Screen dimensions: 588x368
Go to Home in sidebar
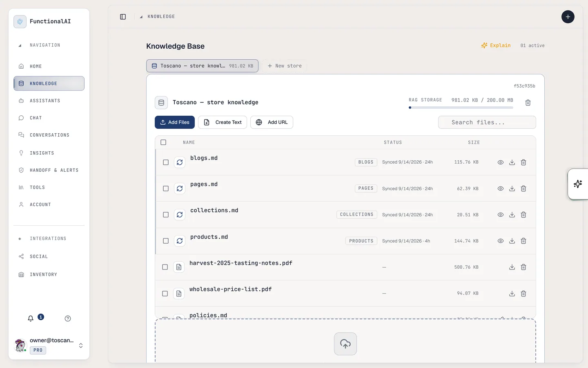tap(49, 66)
